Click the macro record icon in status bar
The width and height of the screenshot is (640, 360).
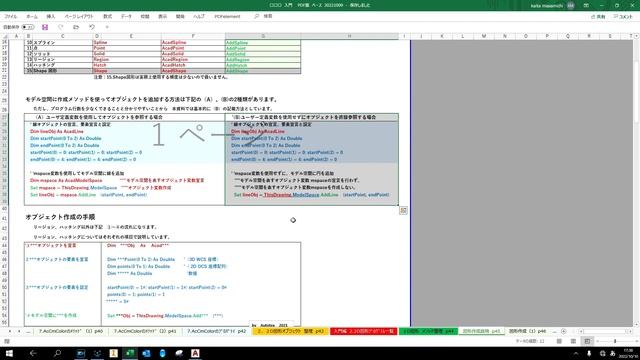7,341
